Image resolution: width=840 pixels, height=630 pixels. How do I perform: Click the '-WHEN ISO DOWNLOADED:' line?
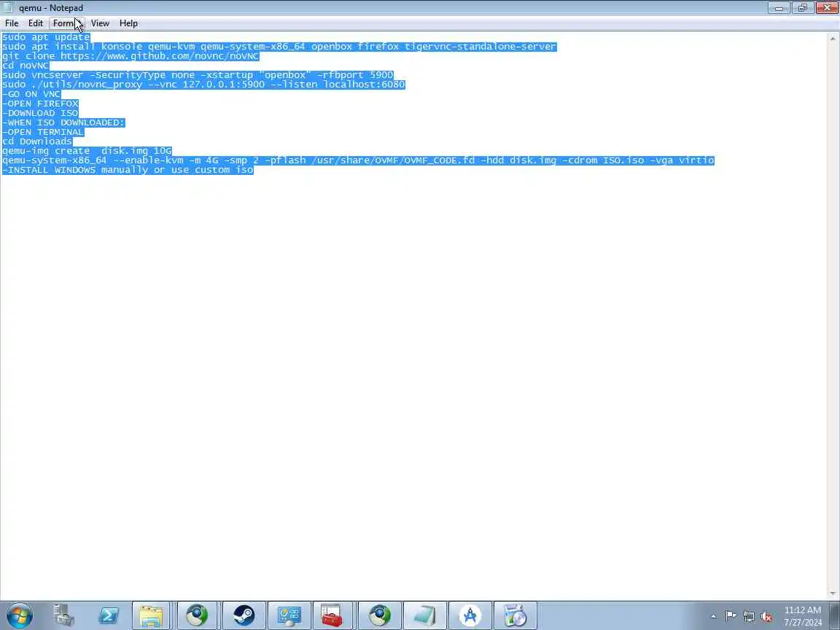coord(63,122)
